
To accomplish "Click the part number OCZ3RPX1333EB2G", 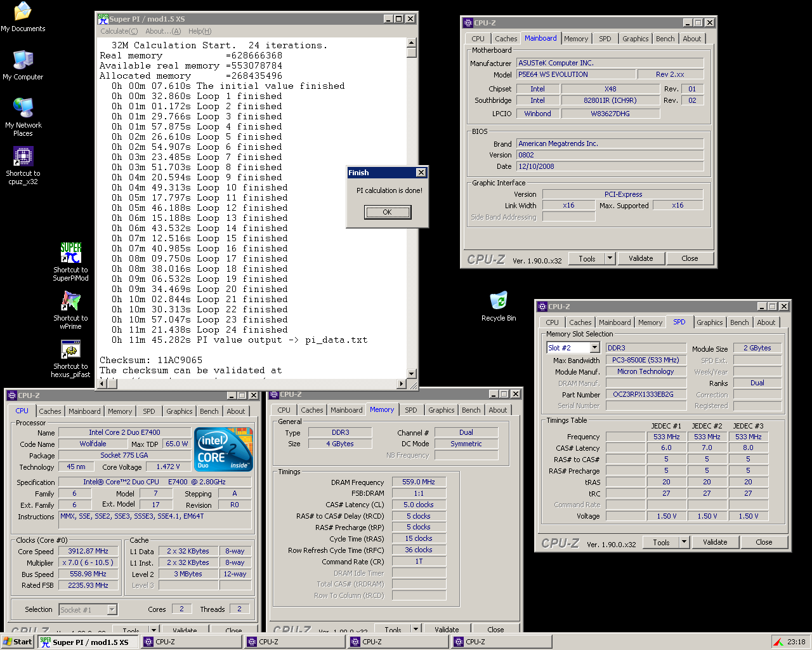I will [646, 394].
